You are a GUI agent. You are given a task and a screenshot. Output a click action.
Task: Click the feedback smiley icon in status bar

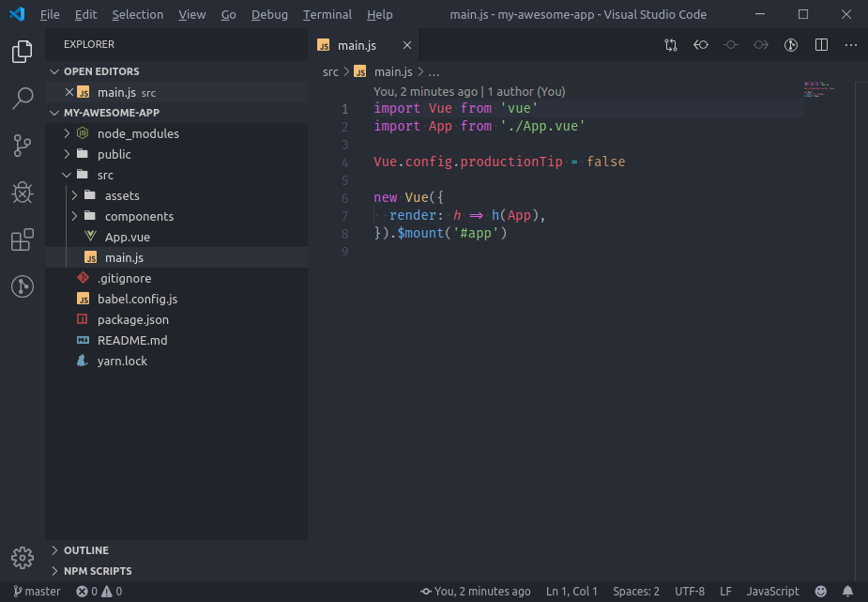coord(821,592)
